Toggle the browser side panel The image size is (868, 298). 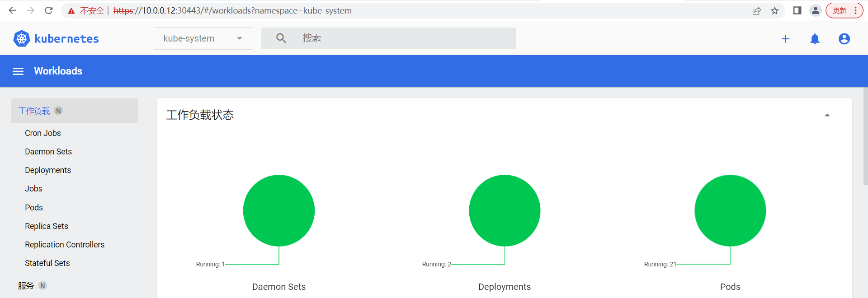click(x=797, y=10)
